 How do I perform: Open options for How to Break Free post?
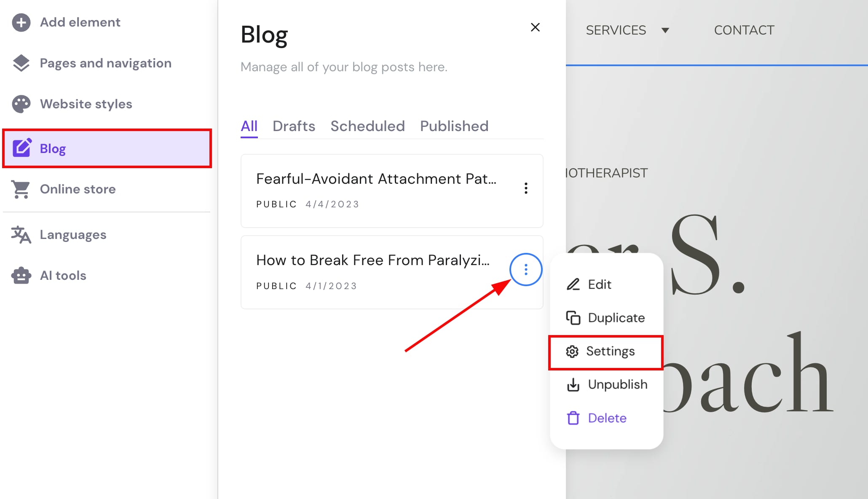(525, 269)
